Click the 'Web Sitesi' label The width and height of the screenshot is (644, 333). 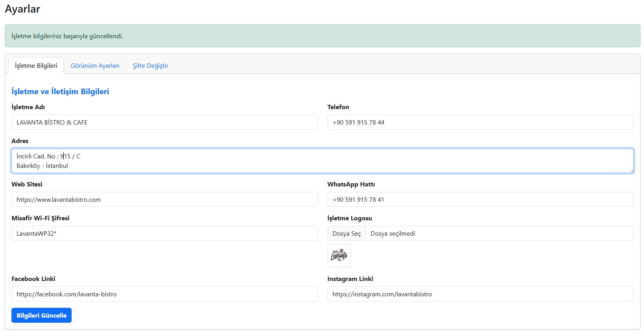coord(27,184)
